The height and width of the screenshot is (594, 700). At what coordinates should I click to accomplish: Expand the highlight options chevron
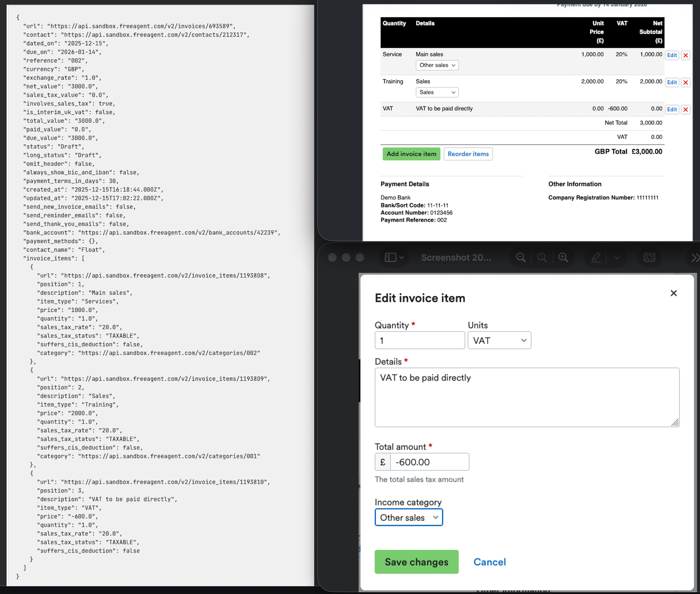[x=617, y=257]
